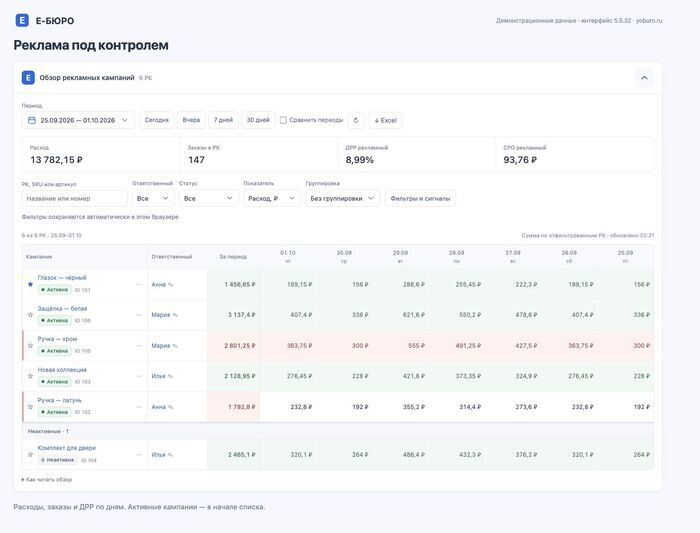
Task: Click the dash icon in Новая коллекция row
Action: click(139, 376)
